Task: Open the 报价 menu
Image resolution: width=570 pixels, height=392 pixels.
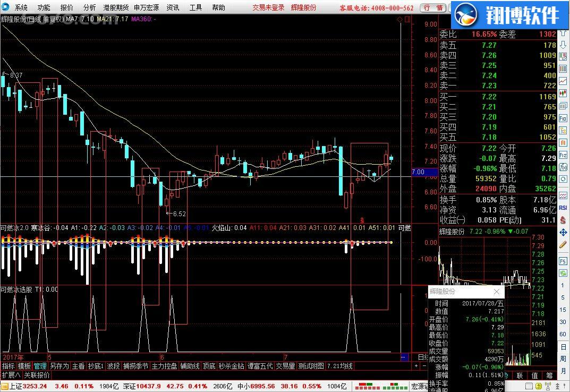Action: pyautogui.click(x=66, y=7)
